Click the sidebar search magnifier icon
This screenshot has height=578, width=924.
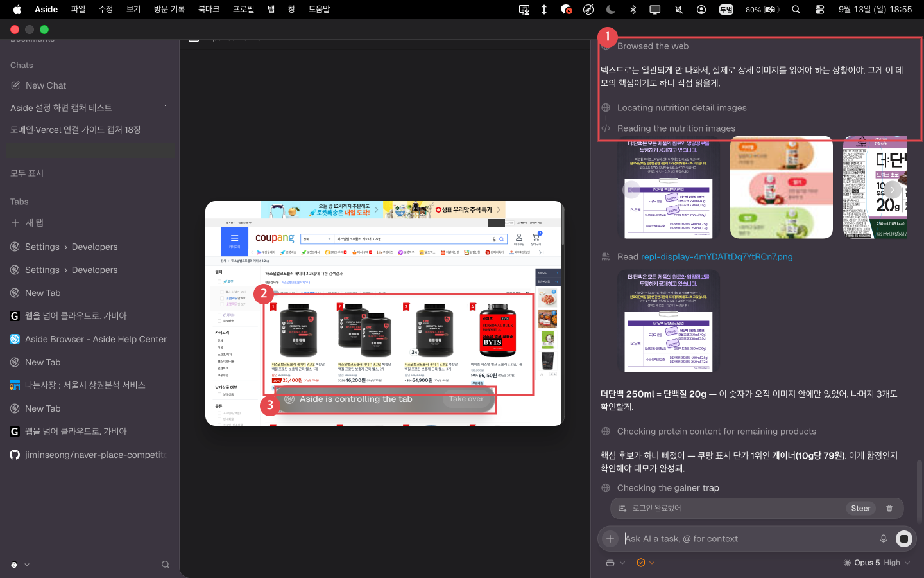tap(166, 565)
